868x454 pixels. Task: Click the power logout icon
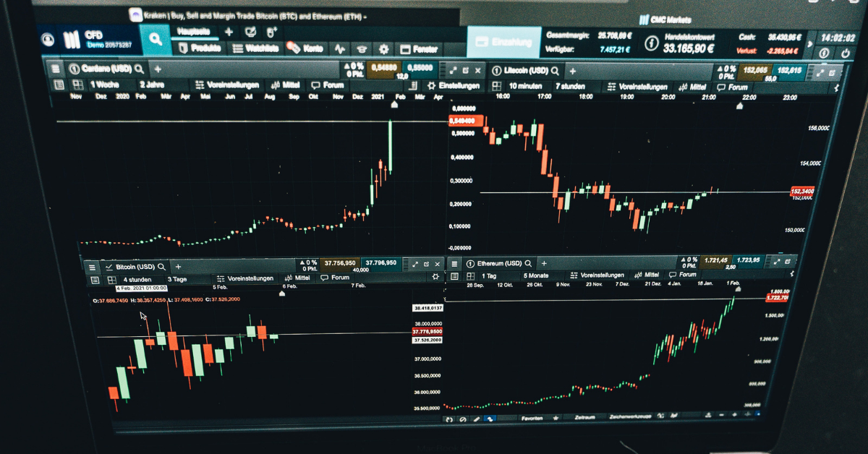click(846, 53)
